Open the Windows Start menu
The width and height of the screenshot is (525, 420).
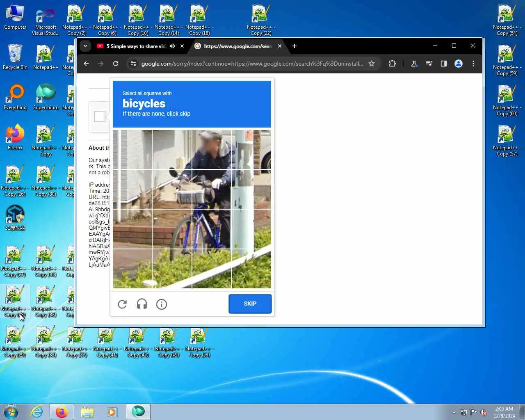[x=11, y=411]
